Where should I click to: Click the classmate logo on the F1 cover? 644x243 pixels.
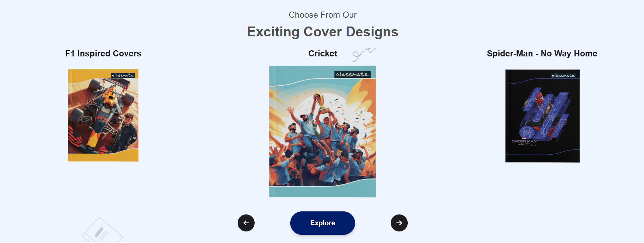point(123,75)
